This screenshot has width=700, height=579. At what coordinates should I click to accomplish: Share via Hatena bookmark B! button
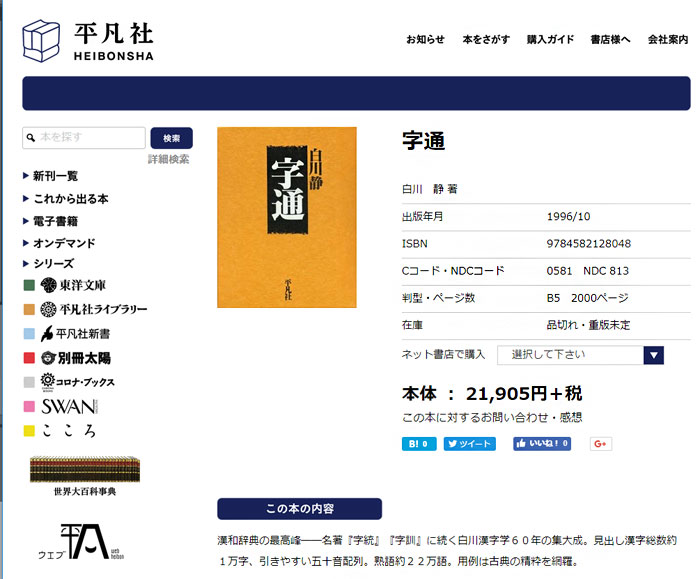pyautogui.click(x=419, y=444)
